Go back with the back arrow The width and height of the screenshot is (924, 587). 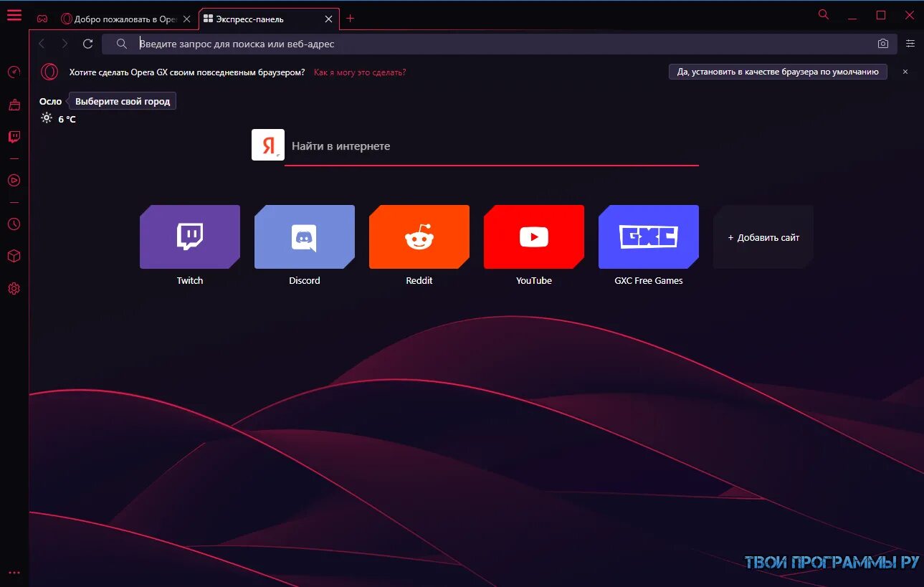pos(42,44)
